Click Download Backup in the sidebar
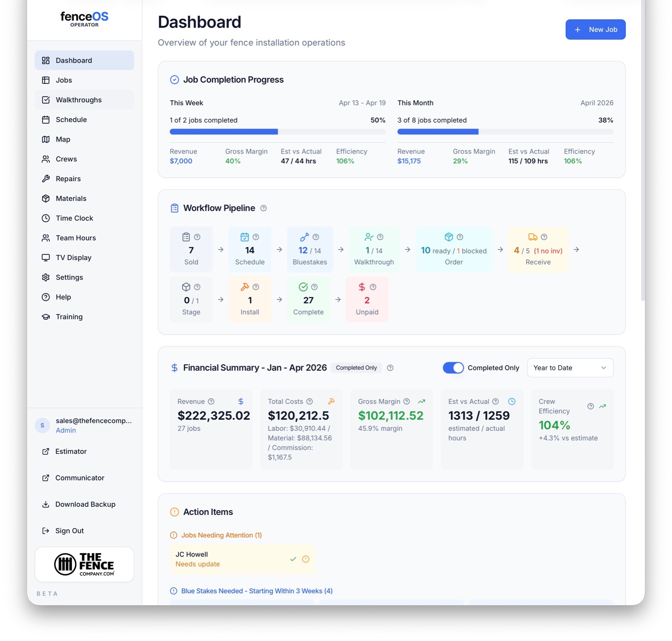 (84, 504)
